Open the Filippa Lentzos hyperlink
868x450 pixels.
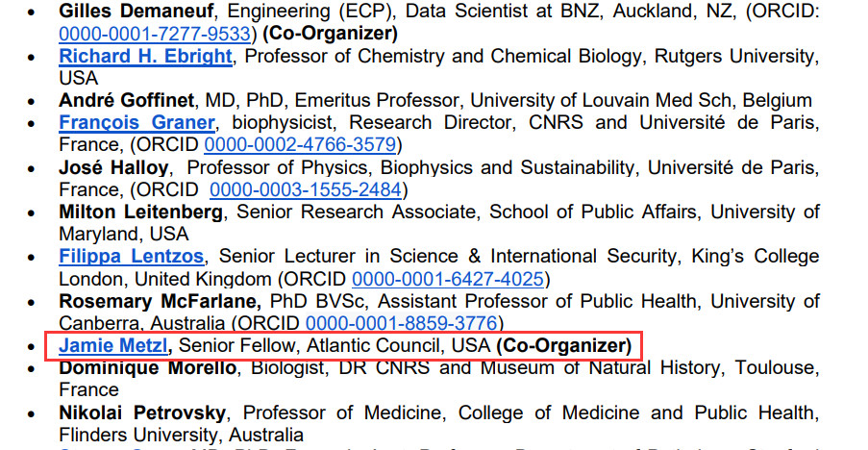131,257
